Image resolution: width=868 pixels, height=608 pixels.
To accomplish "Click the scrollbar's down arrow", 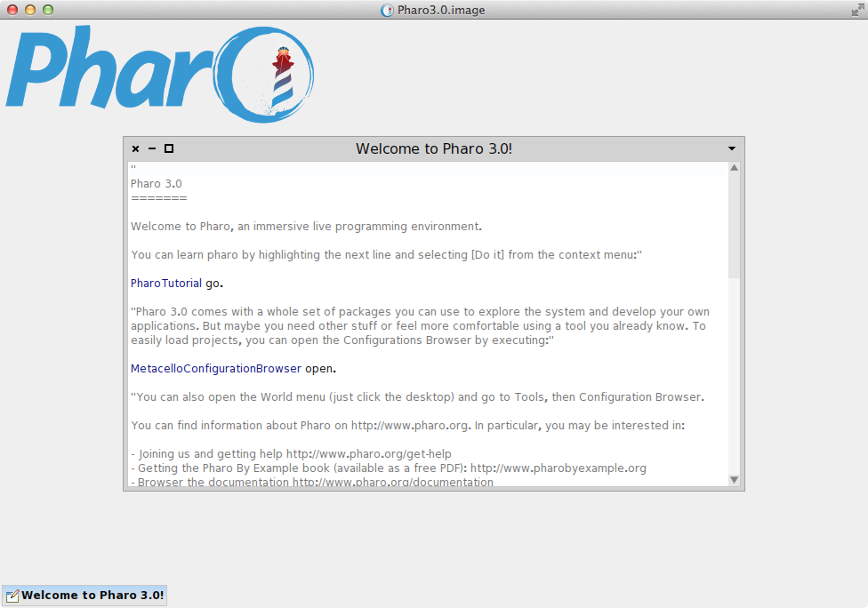I will [734, 479].
